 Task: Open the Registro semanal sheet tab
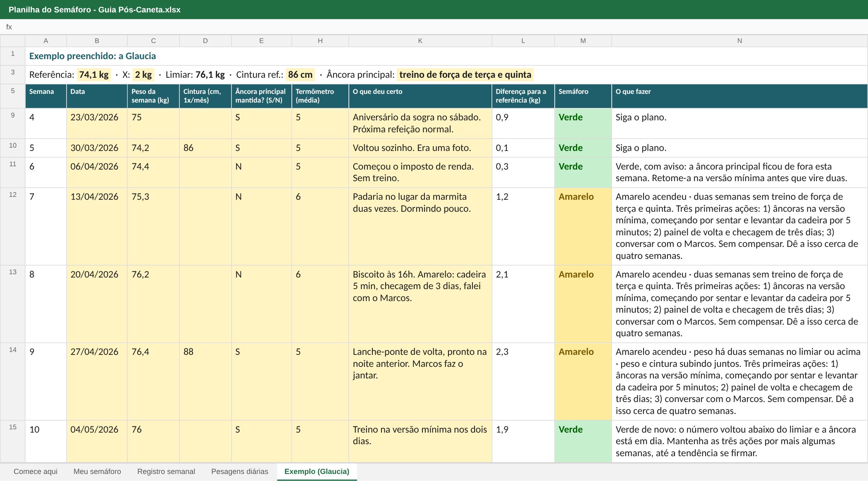166,471
